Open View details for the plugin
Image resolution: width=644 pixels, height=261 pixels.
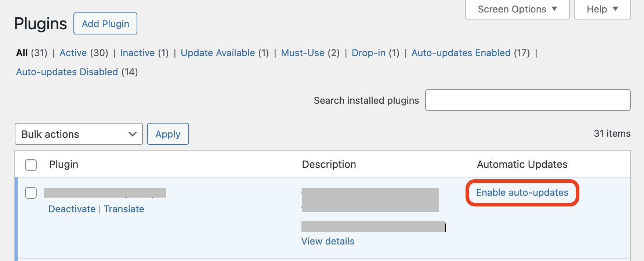[x=328, y=241]
